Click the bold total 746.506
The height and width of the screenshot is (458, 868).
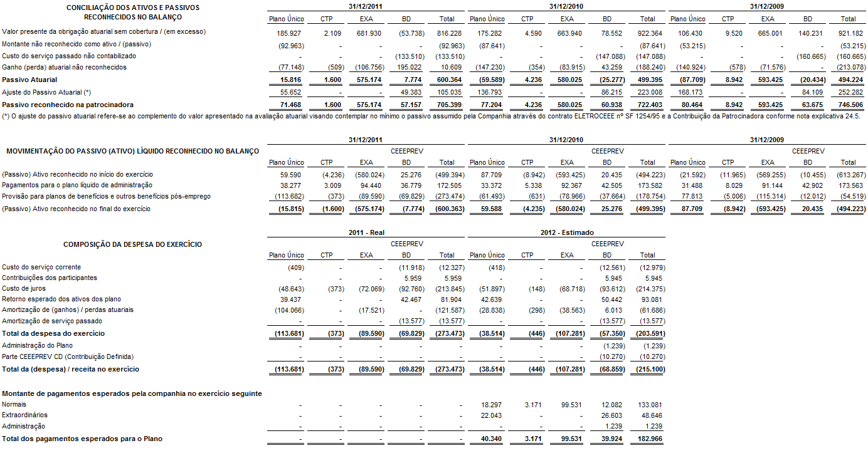tap(850, 105)
